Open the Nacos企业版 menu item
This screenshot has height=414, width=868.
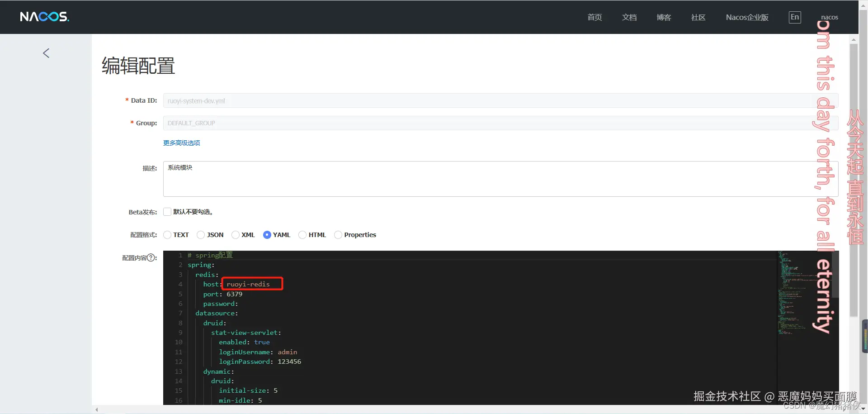[747, 17]
